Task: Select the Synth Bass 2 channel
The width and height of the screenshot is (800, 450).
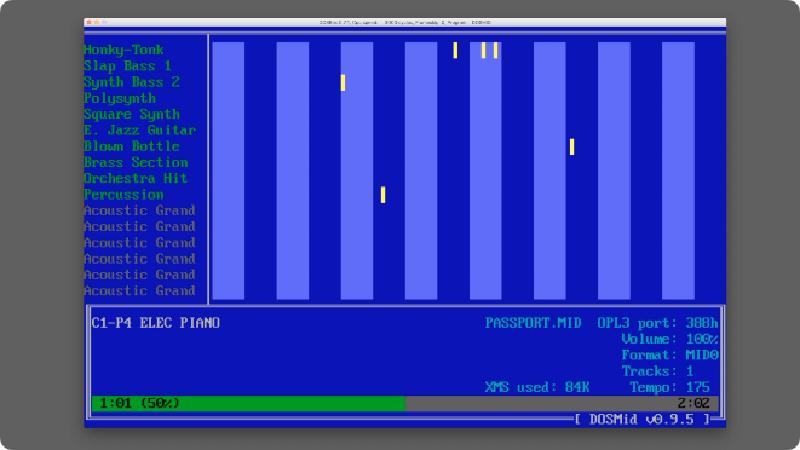Action: tap(131, 82)
